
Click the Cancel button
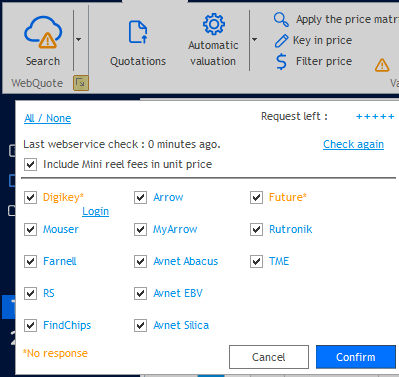pyautogui.click(x=269, y=357)
